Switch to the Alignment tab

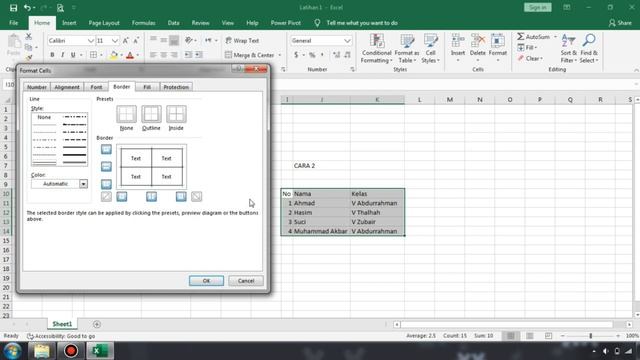(x=67, y=87)
